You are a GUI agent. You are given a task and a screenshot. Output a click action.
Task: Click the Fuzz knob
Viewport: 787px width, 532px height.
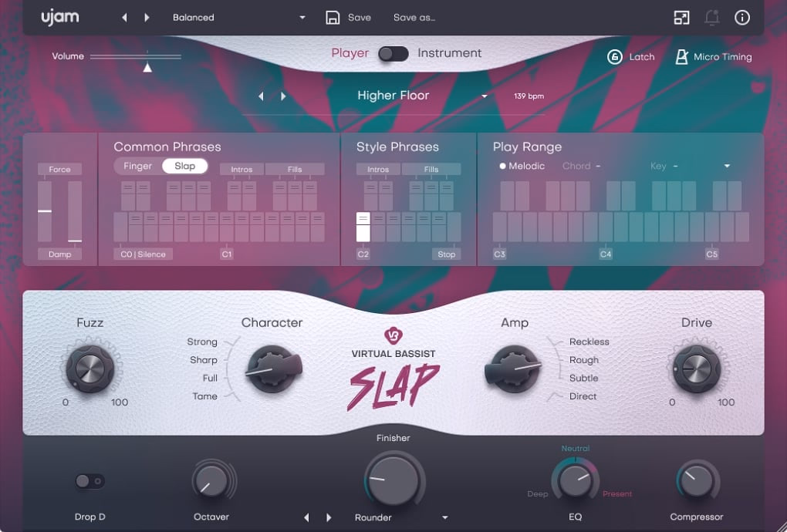90,369
